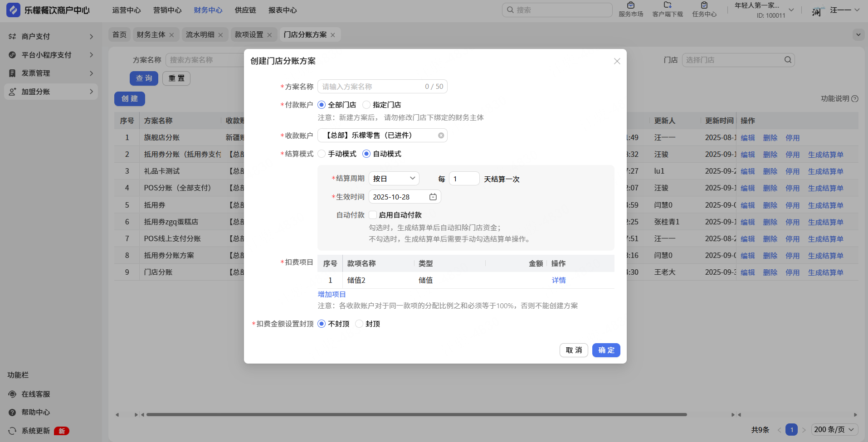Select the 指定门店 radio option
868x442 pixels.
[366, 105]
